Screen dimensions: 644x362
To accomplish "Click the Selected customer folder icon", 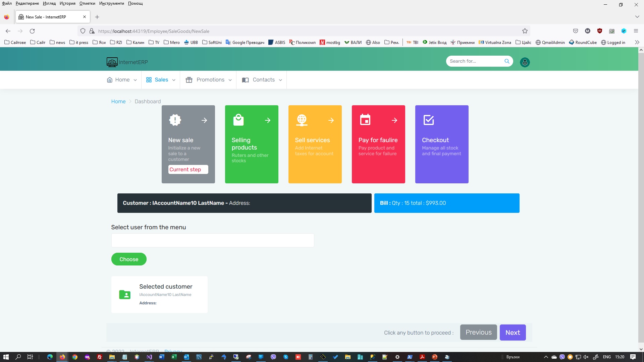I will [125, 295].
